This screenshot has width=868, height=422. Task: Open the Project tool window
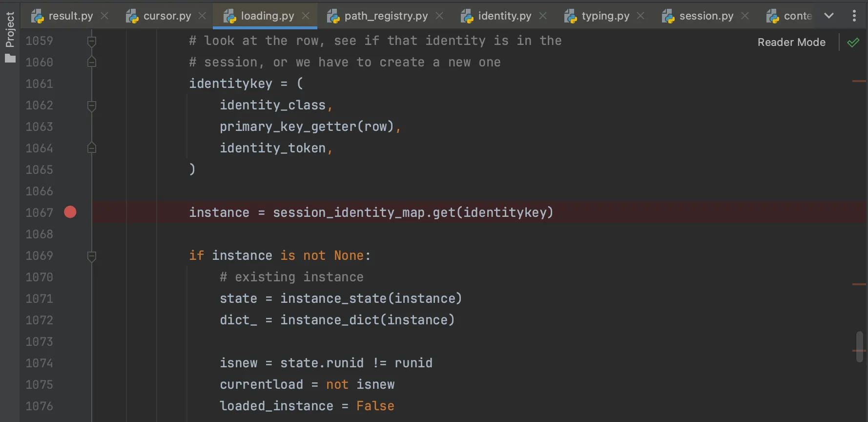10,37
